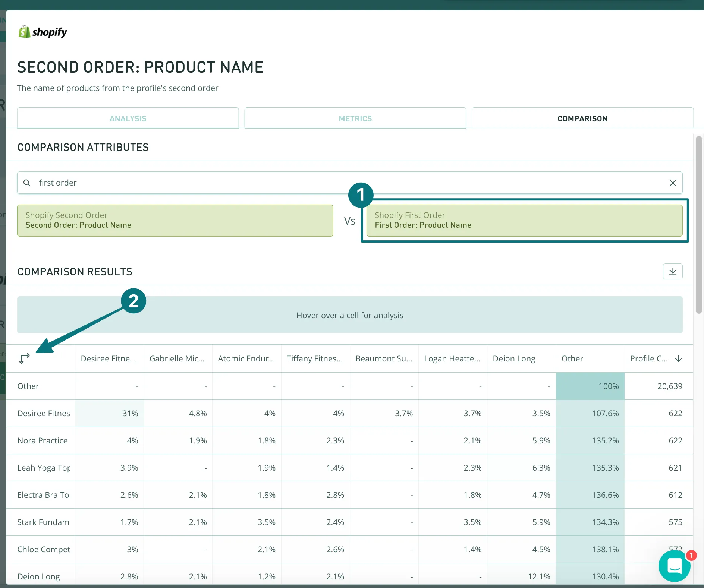704x588 pixels.
Task: Click the 31% cell in Desiree row
Action: pyautogui.click(x=109, y=413)
